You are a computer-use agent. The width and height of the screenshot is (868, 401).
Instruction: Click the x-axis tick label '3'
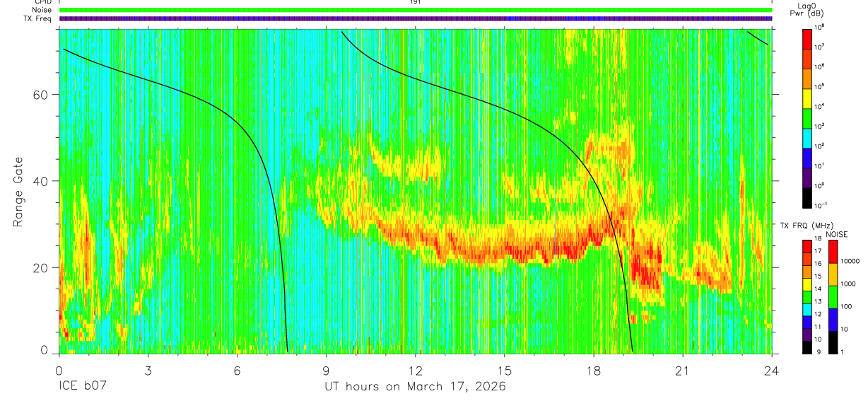click(x=147, y=371)
